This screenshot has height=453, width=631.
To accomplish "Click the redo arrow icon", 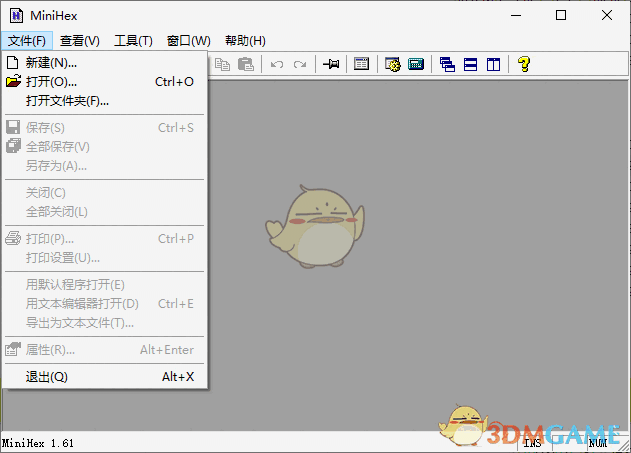I will [300, 64].
